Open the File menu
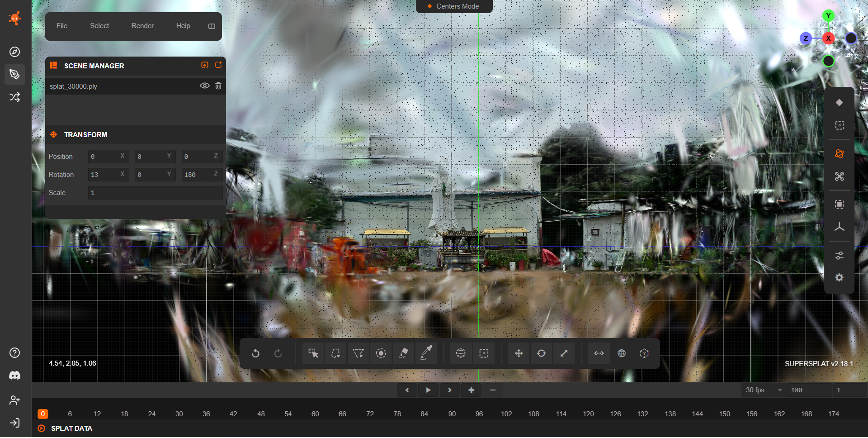 62,26
